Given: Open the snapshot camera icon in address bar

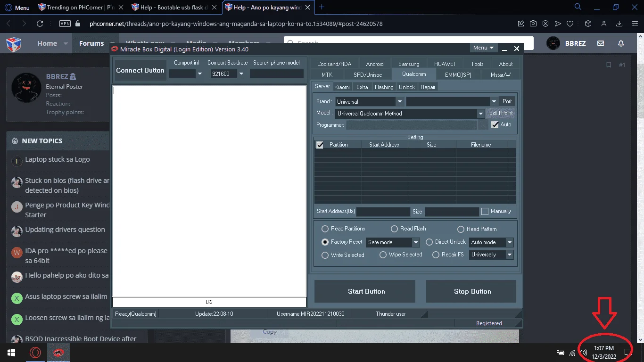Looking at the screenshot, I should click(533, 24).
